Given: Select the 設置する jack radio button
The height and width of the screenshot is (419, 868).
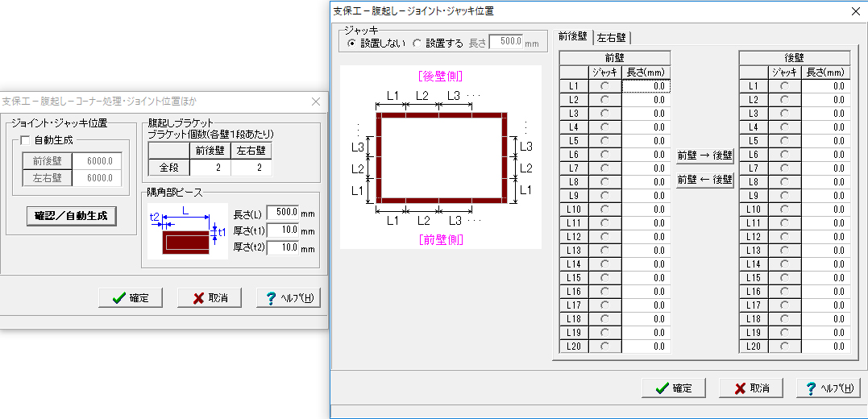Looking at the screenshot, I should pos(417,44).
